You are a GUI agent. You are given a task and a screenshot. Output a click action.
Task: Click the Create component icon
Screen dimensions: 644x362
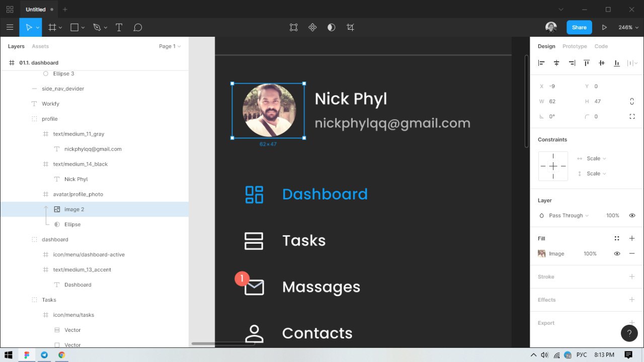[x=312, y=28]
